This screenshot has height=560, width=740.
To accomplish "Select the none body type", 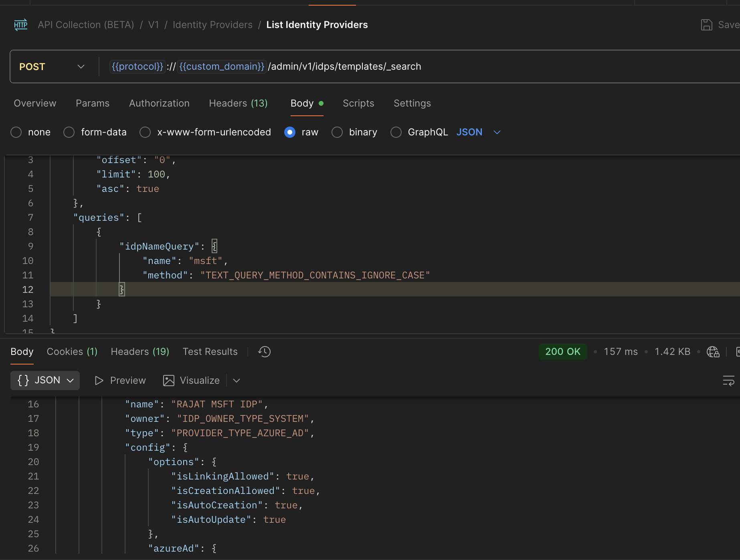I will point(16,132).
